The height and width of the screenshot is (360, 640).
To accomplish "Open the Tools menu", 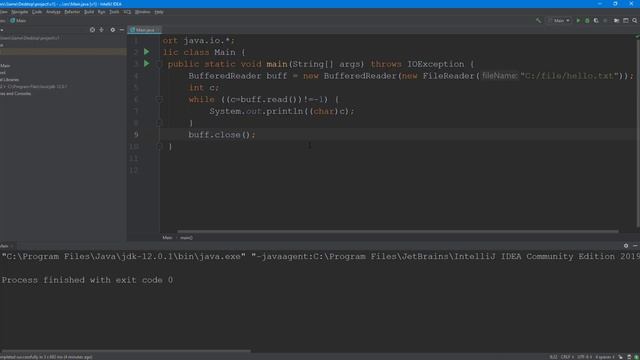I will tap(114, 12).
